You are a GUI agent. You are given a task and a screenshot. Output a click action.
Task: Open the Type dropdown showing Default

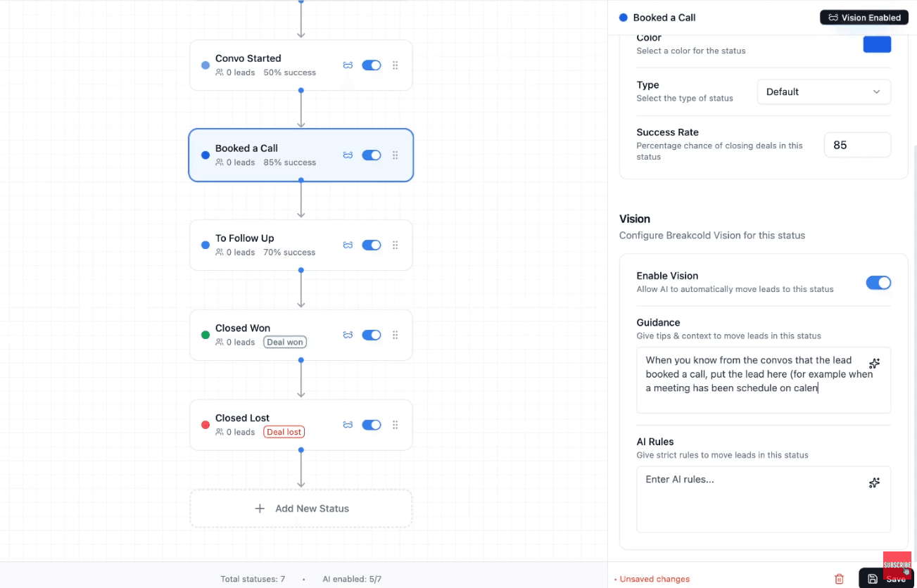[823, 91]
